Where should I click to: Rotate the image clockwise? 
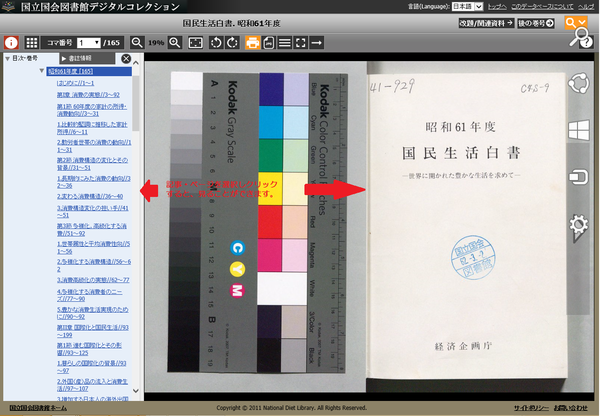(232, 42)
